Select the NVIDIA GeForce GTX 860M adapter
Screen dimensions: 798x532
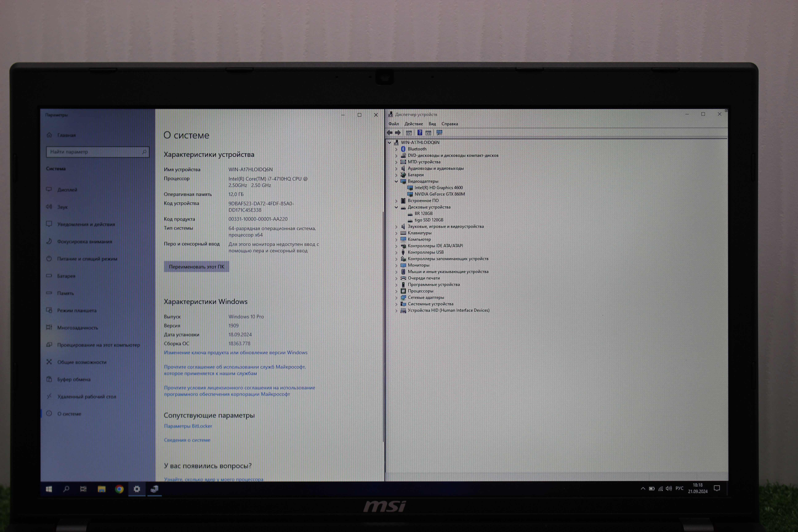pyautogui.click(x=439, y=194)
